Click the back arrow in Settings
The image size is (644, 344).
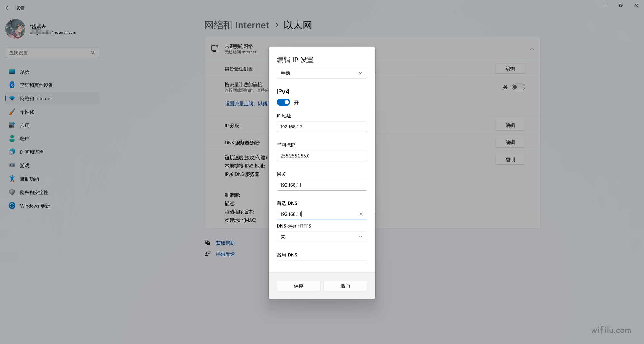tap(8, 8)
